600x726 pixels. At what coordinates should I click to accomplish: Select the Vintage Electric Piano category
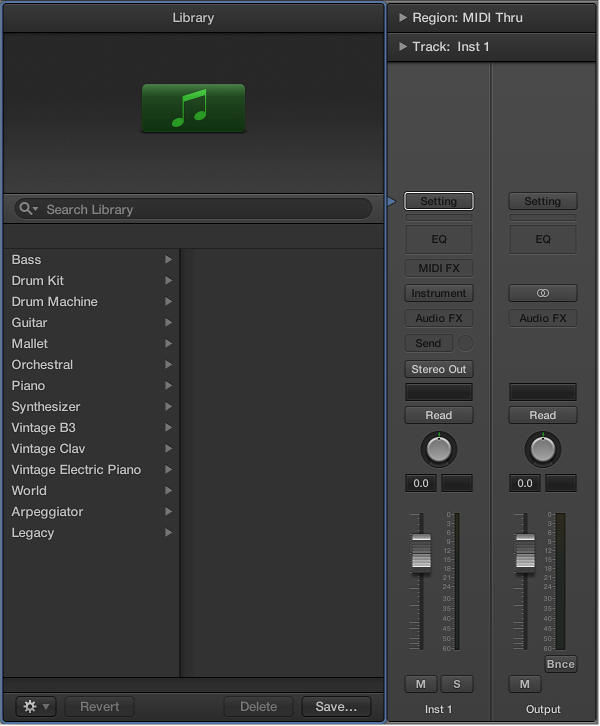[x=92, y=469]
